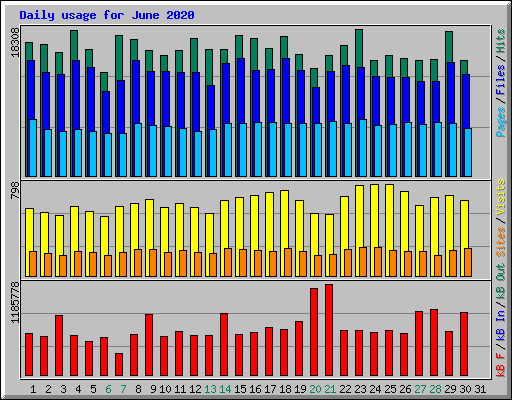Select green weekend day 21 label
The height and width of the screenshot is (400, 512).
tap(330, 389)
